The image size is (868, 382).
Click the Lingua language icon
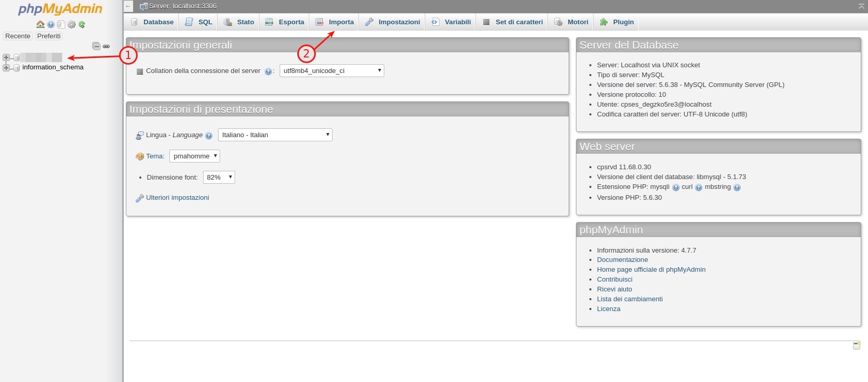pos(140,135)
